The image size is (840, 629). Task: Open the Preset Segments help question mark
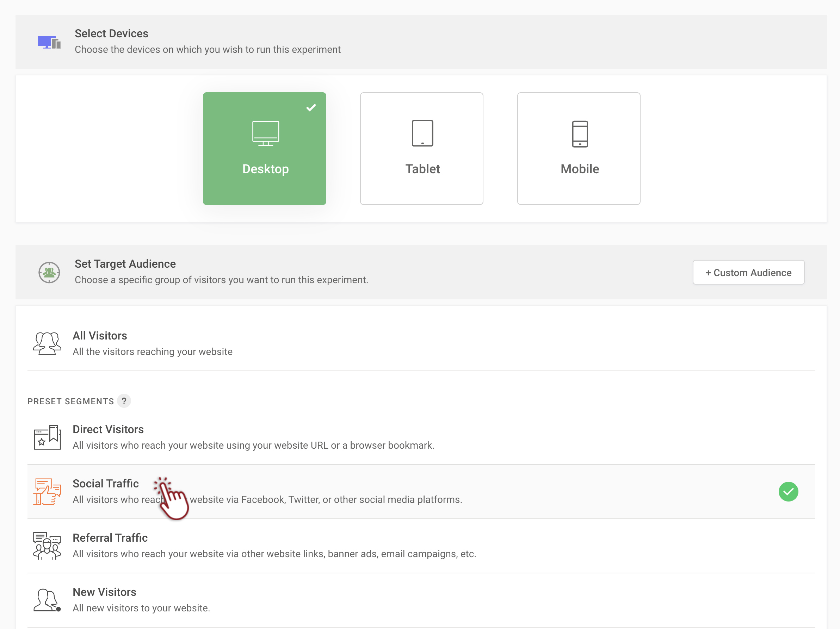point(124,401)
